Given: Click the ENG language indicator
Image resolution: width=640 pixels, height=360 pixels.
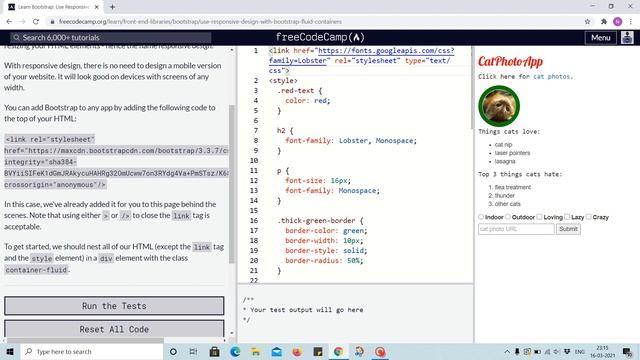Looking at the screenshot, I should coord(580,351).
